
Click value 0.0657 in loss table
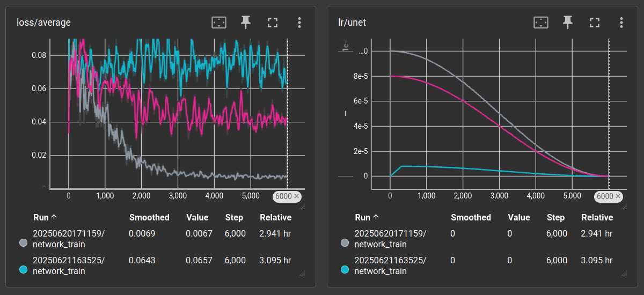tap(199, 260)
